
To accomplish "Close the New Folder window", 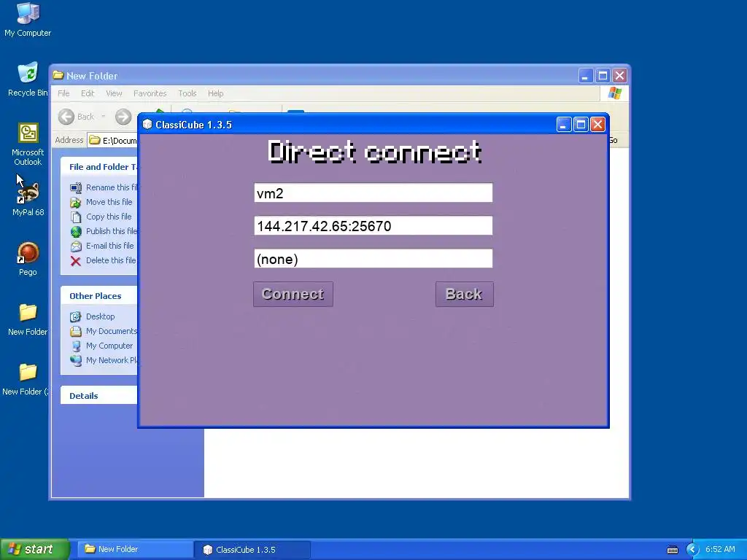I will [x=620, y=76].
